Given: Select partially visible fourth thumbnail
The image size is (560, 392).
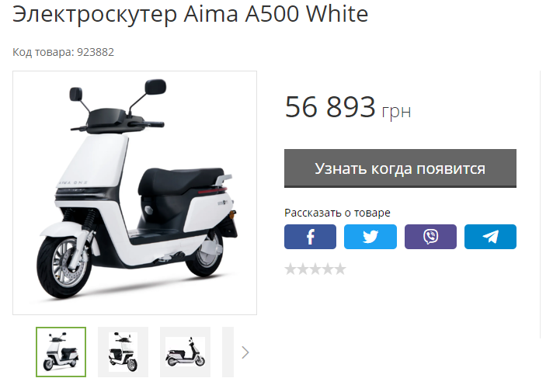Looking at the screenshot, I should (x=228, y=352).
